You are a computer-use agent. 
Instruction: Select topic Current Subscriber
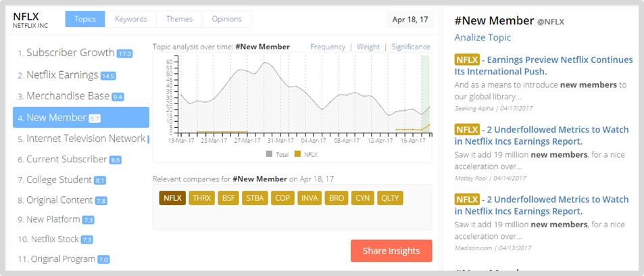click(x=66, y=159)
